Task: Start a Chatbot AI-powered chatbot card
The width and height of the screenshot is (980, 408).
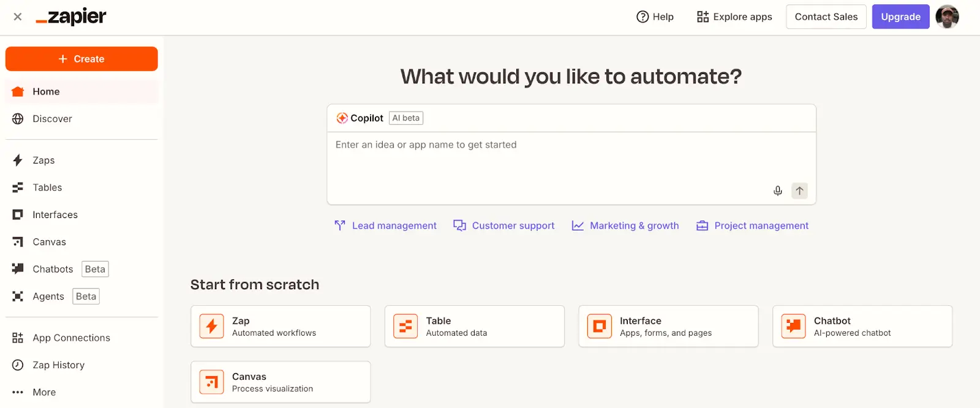Action: (862, 327)
